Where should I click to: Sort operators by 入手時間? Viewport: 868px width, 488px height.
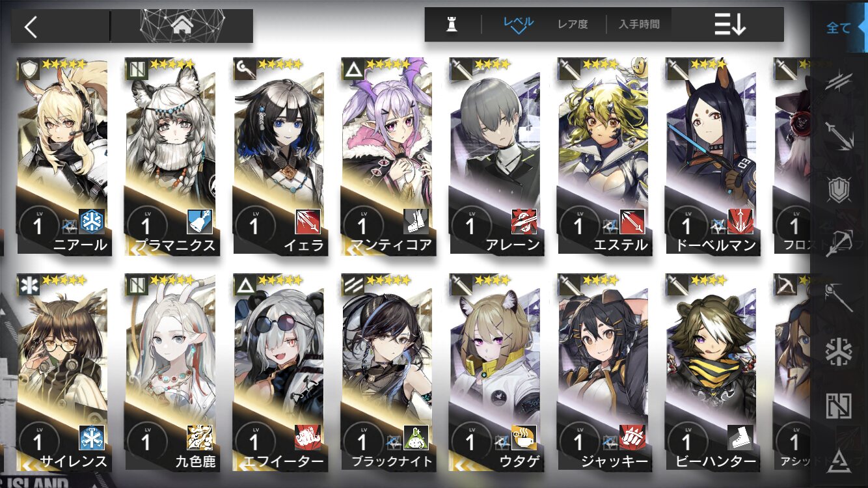click(639, 24)
